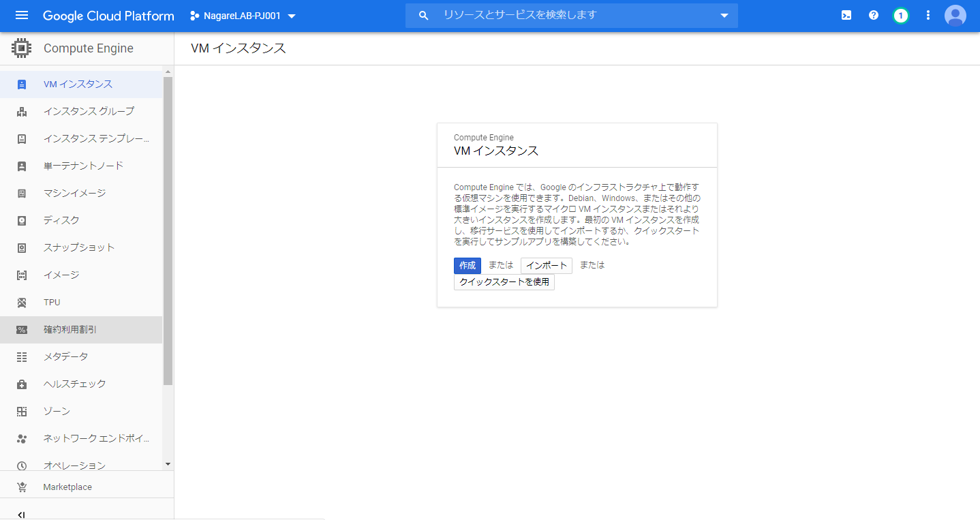This screenshot has width=980, height=520.
Task: Click the マシンイメージ sidebar icon
Action: [22, 194]
